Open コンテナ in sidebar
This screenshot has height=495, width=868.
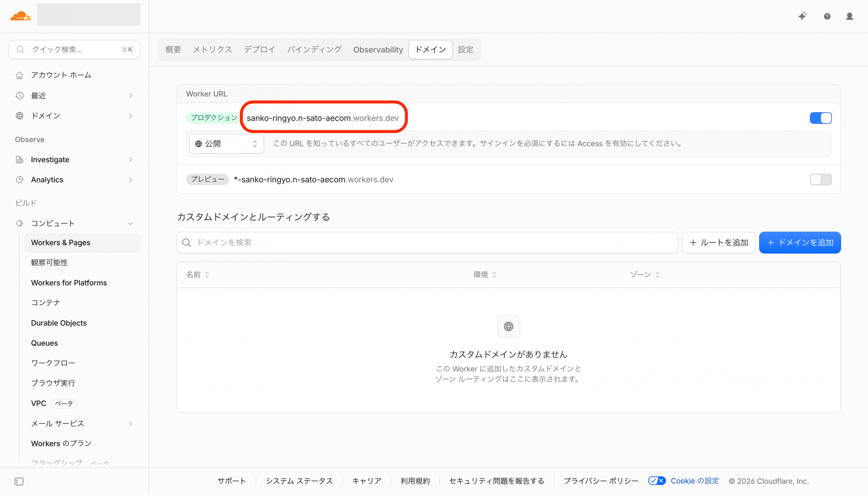pyautogui.click(x=45, y=303)
